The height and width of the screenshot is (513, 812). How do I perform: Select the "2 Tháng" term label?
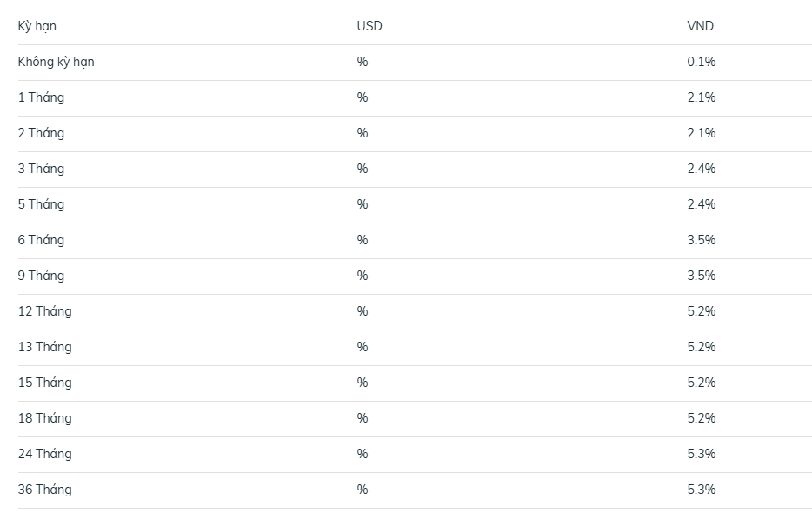point(41,133)
